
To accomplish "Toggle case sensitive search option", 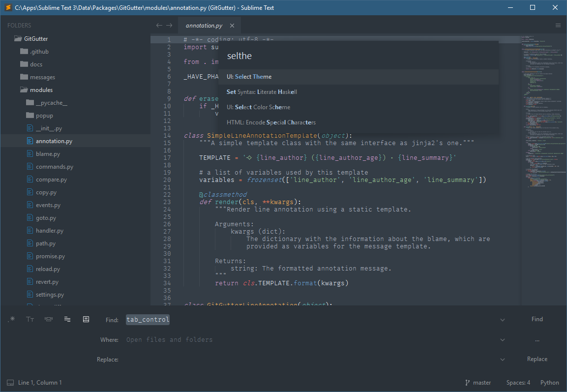I will [30, 319].
